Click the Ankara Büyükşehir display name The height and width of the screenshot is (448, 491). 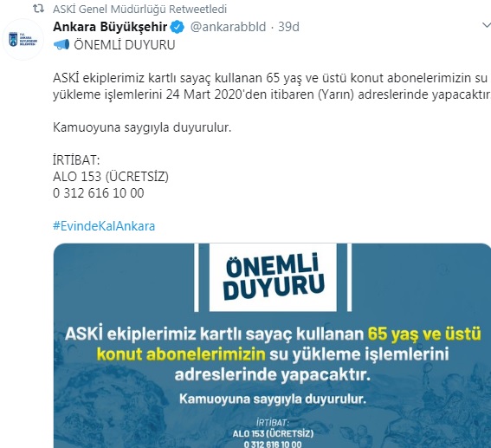coord(110,27)
